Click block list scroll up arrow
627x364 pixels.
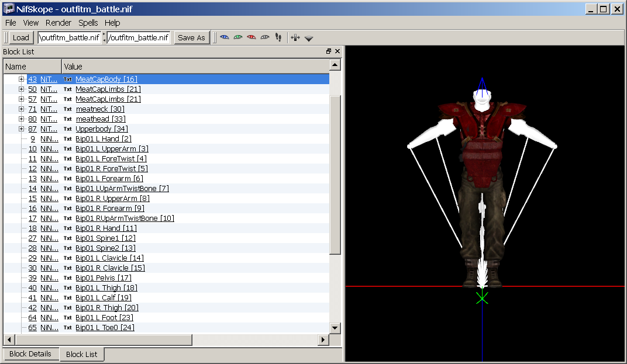click(x=335, y=65)
